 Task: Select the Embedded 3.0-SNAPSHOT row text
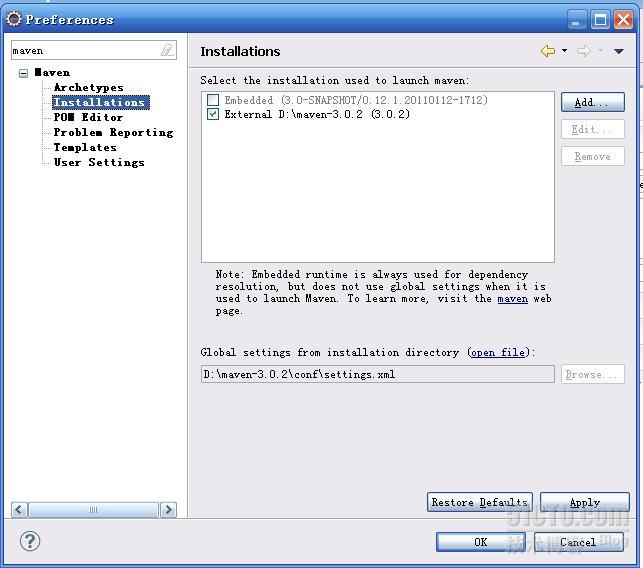[356, 100]
